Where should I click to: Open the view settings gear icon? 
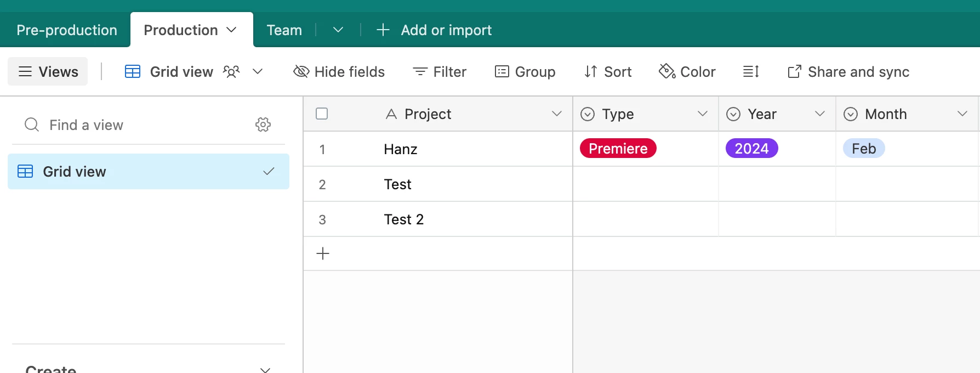coord(263,125)
